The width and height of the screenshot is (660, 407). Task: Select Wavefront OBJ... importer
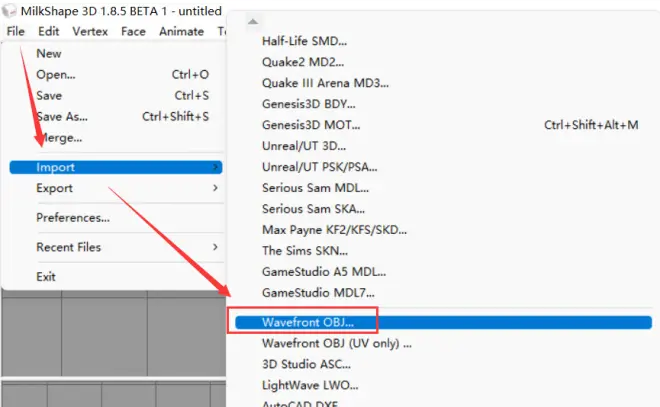[443, 322]
